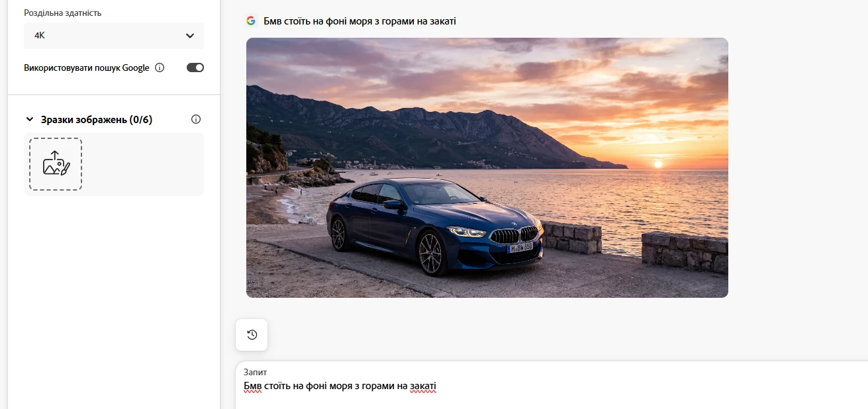Click the underlined word закаті in prompt
This screenshot has height=409, width=868.
click(x=423, y=386)
